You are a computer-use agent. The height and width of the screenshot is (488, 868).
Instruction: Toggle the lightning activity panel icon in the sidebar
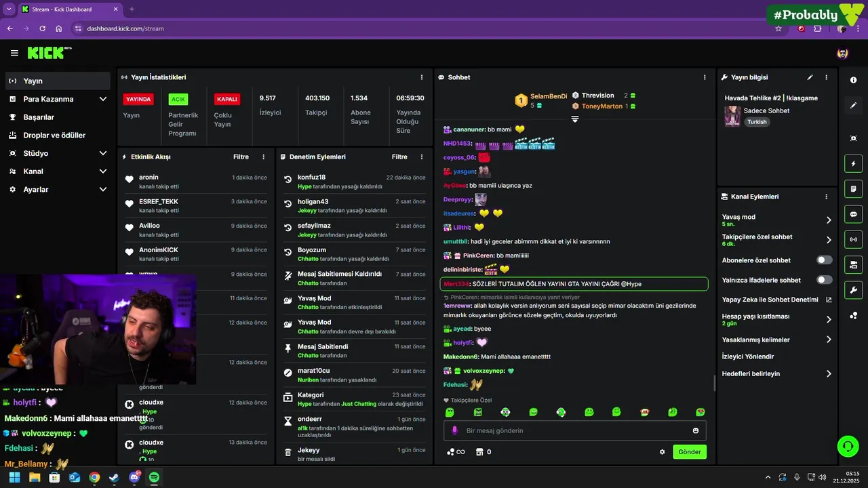[853, 163]
